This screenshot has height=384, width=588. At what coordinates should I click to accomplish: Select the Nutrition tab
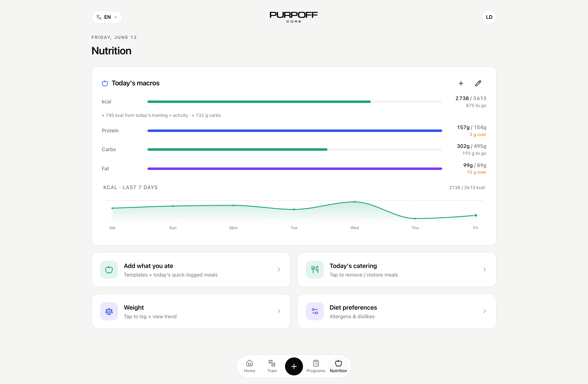tap(338, 366)
